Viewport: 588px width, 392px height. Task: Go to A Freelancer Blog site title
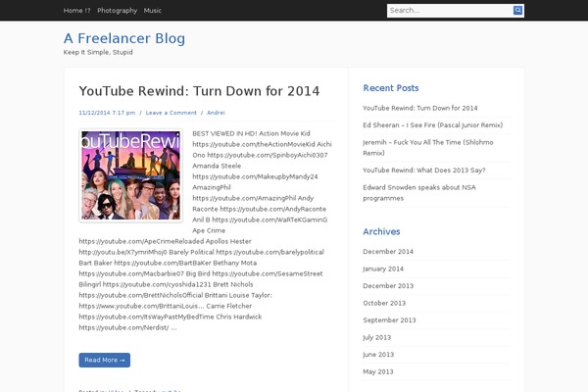click(x=124, y=38)
